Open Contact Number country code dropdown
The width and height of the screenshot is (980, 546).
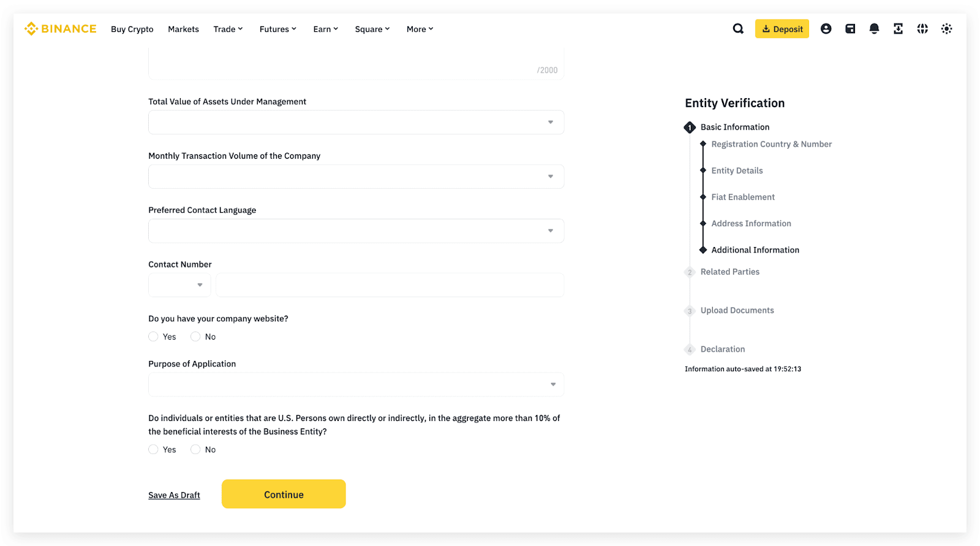point(179,285)
